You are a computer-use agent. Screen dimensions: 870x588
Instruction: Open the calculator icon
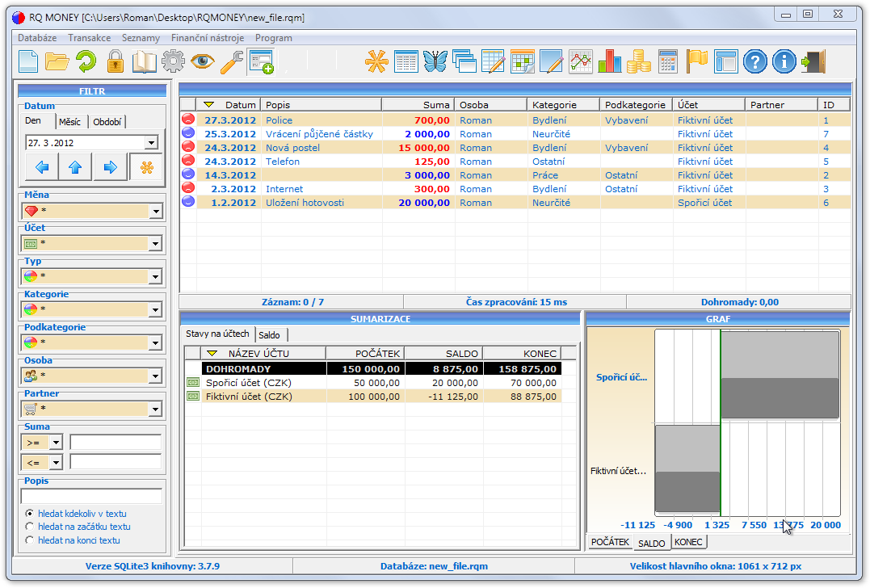click(668, 61)
